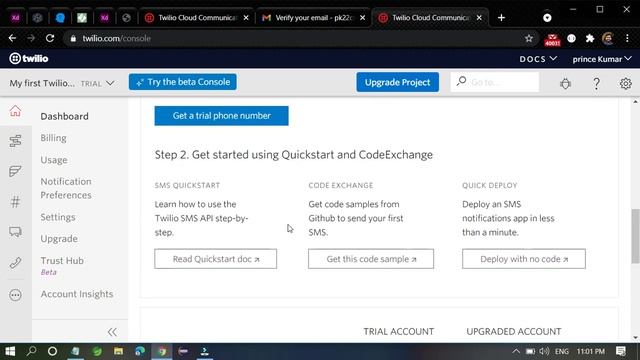Click Try the beta Console button
Screen dimensions: 640x360
tap(183, 82)
